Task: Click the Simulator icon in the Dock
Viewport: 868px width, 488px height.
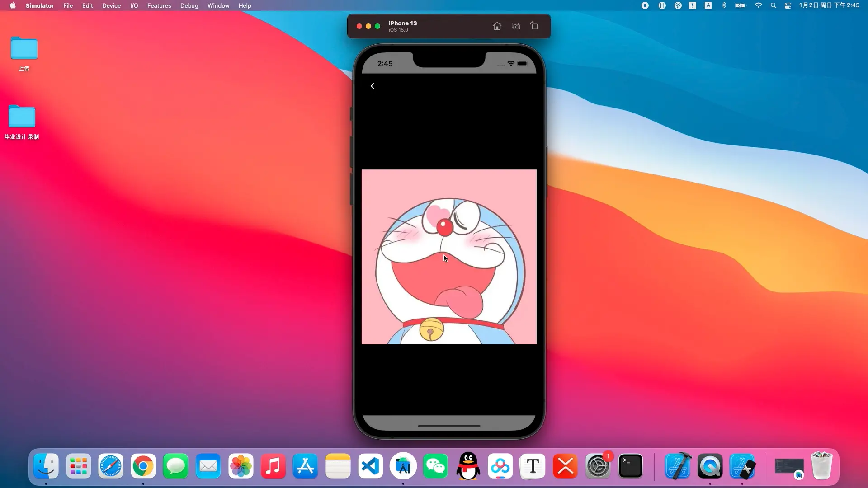Action: [x=742, y=466]
